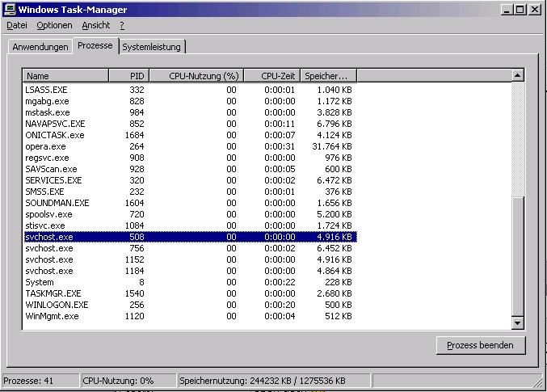Open the Datei menu
The height and width of the screenshot is (392, 547).
pos(17,25)
